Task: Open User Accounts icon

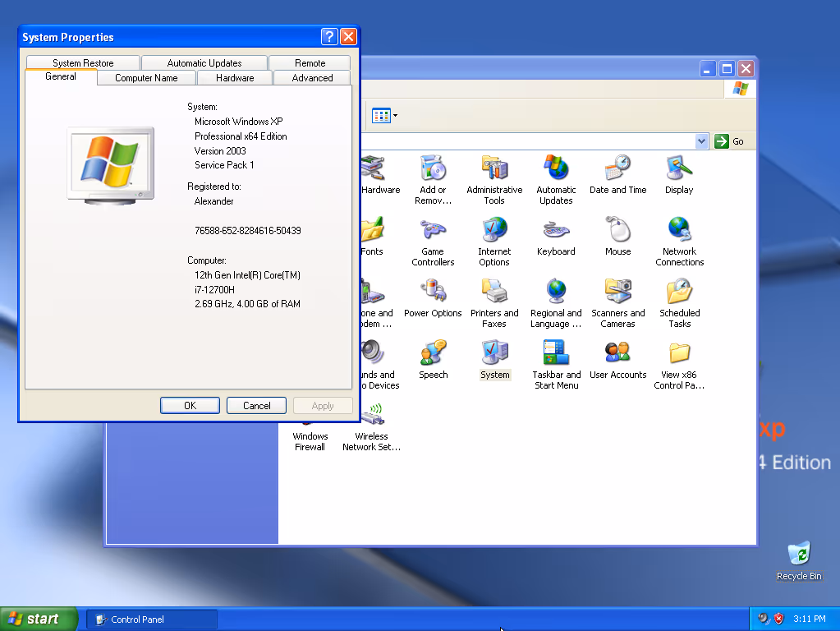Action: pyautogui.click(x=617, y=359)
